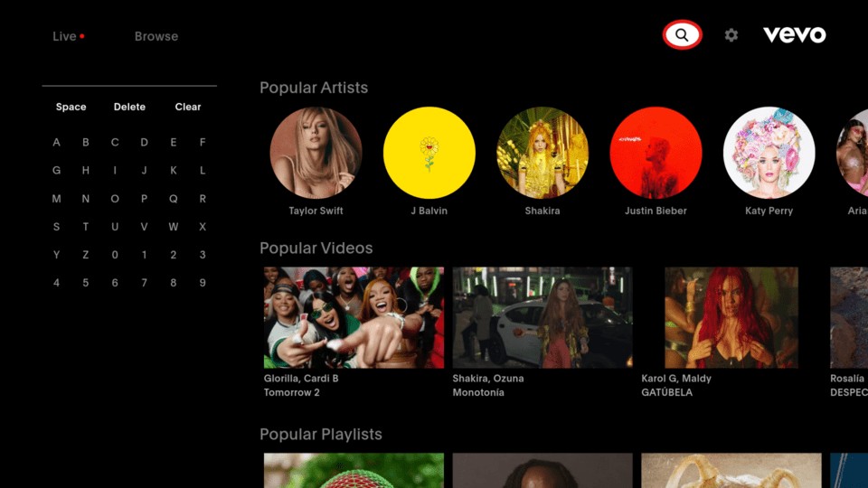Screen dimensions: 868x488
Task: Select digit 6 on the keyboard
Action: click(115, 283)
